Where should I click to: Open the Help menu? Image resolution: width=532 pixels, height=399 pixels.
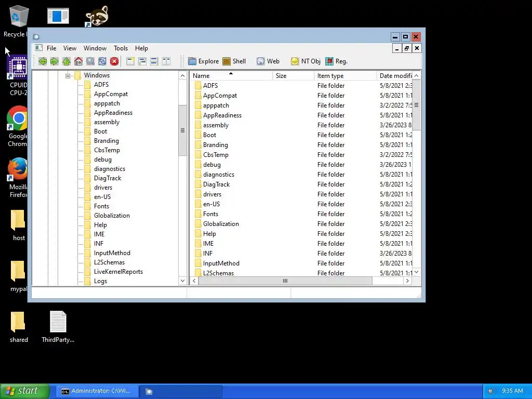pos(141,48)
